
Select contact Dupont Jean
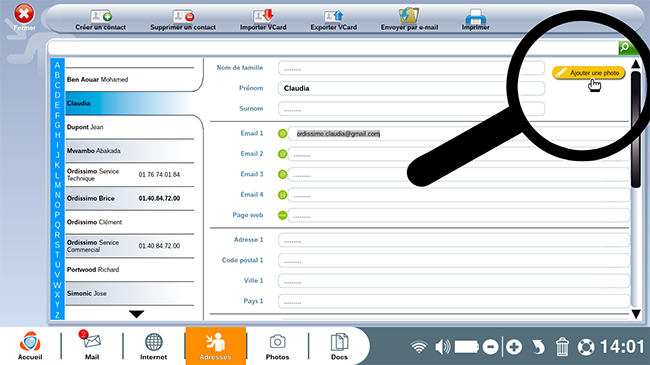pos(130,127)
